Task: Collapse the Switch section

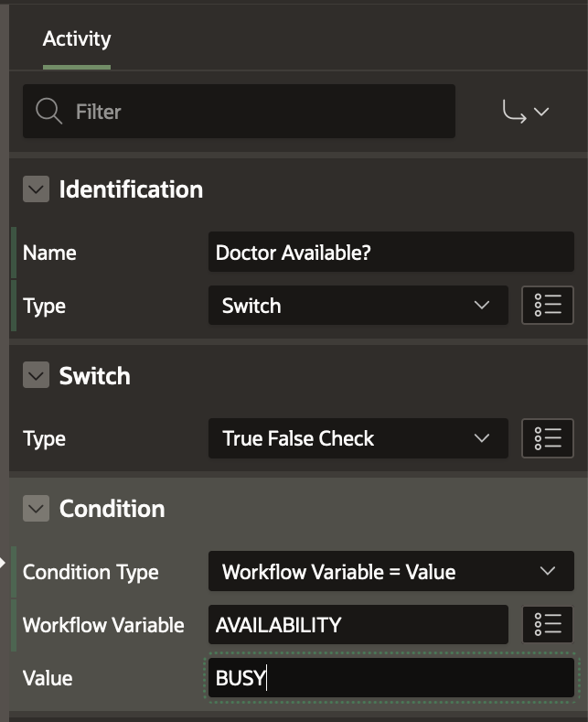Action: click(x=36, y=376)
